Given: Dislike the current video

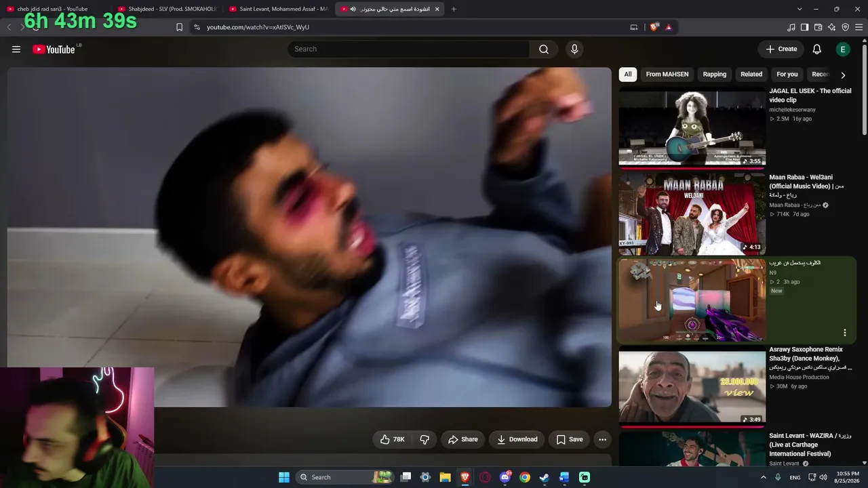Looking at the screenshot, I should click(x=425, y=439).
